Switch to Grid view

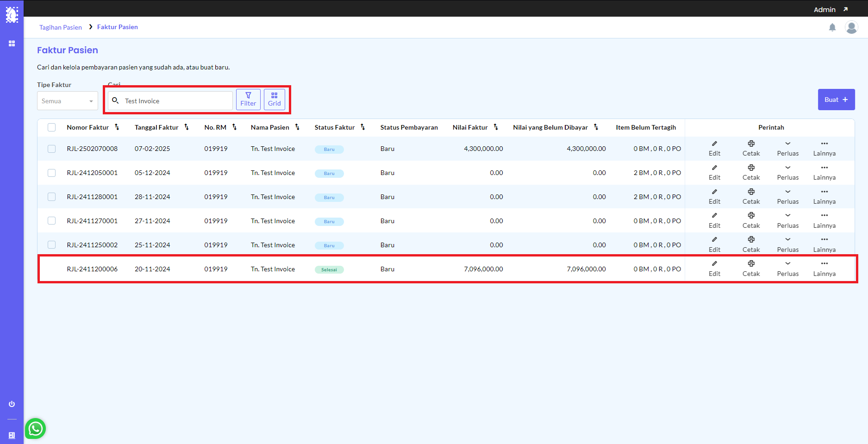click(275, 100)
